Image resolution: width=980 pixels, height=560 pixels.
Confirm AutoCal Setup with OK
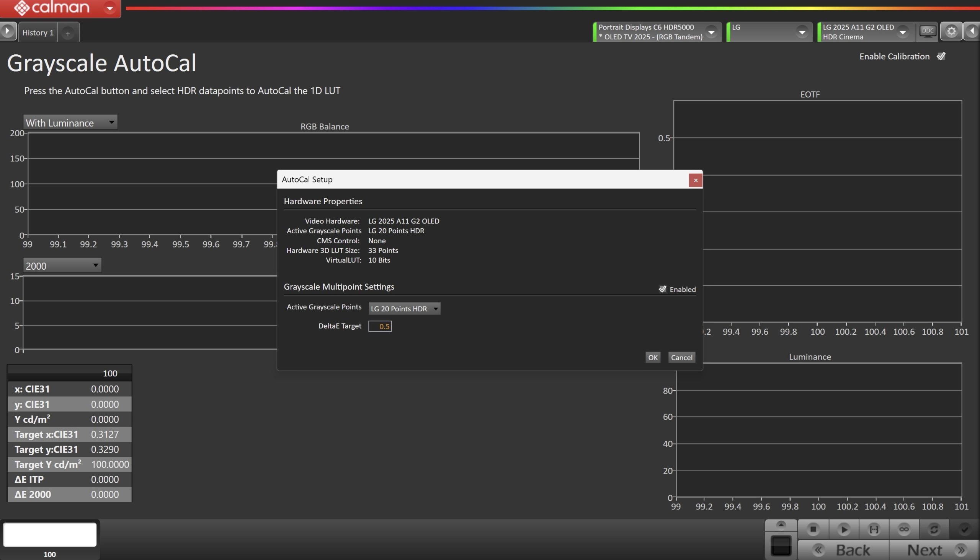point(653,357)
